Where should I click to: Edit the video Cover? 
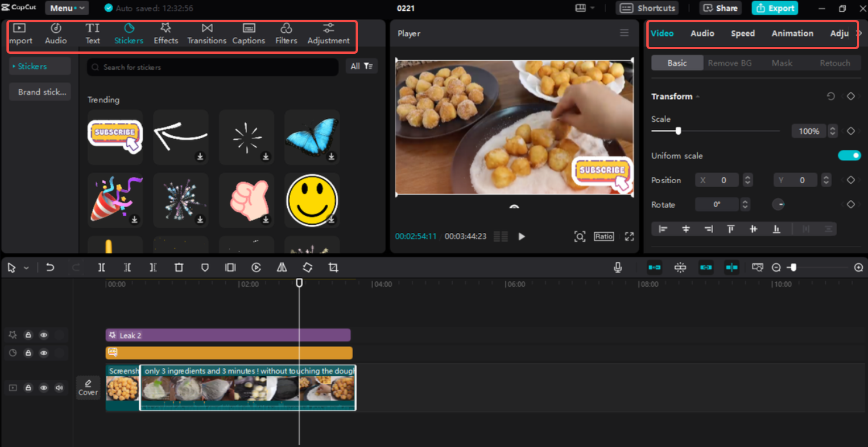pos(88,387)
